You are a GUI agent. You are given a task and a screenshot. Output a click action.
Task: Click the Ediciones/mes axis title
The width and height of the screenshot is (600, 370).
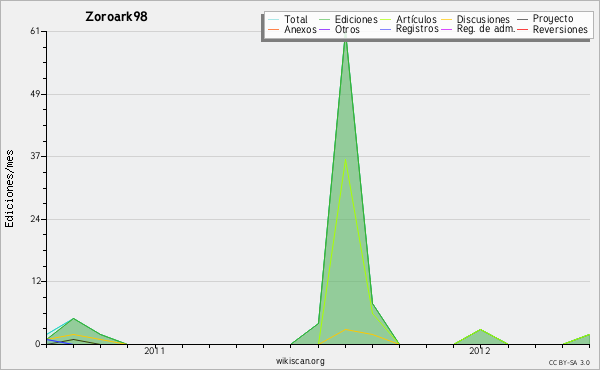click(9, 188)
